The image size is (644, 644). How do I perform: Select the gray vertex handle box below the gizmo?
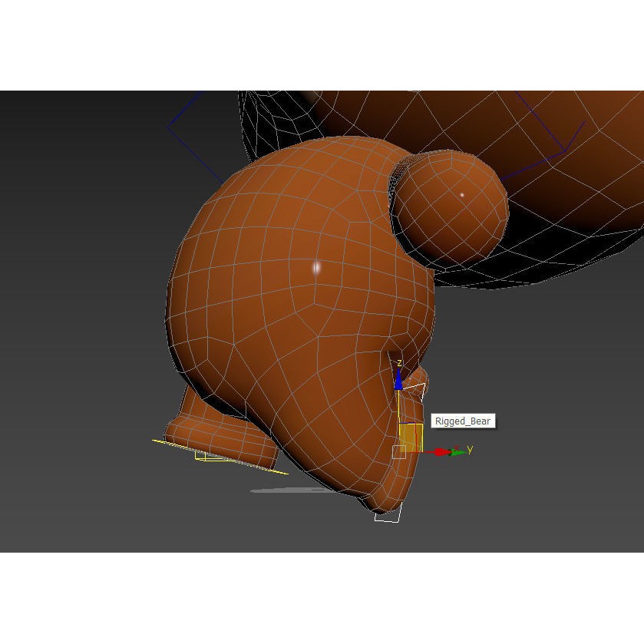[400, 451]
